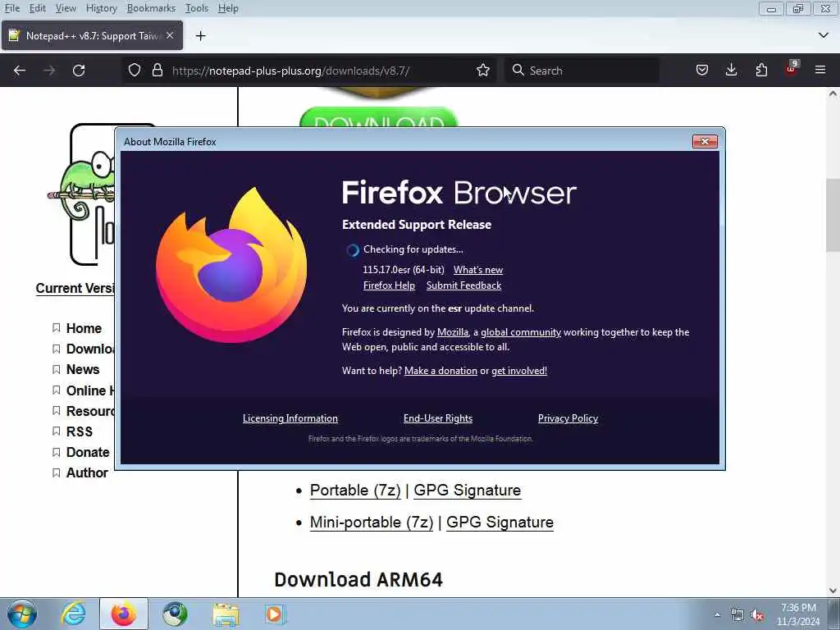Open the Donate sidebar link
This screenshot has height=630, width=840.
[x=88, y=452]
